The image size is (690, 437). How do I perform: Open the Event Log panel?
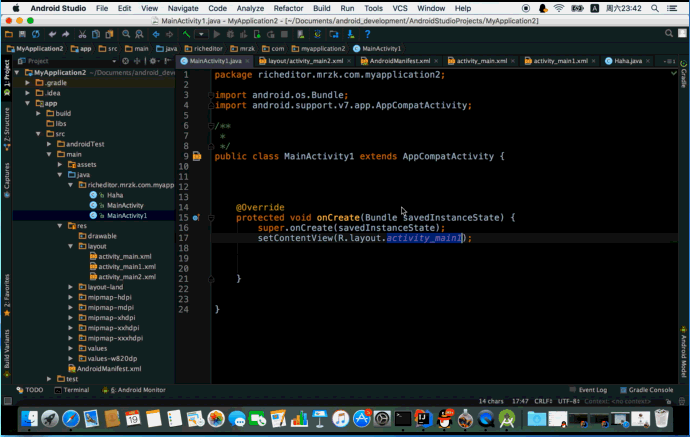pos(589,390)
